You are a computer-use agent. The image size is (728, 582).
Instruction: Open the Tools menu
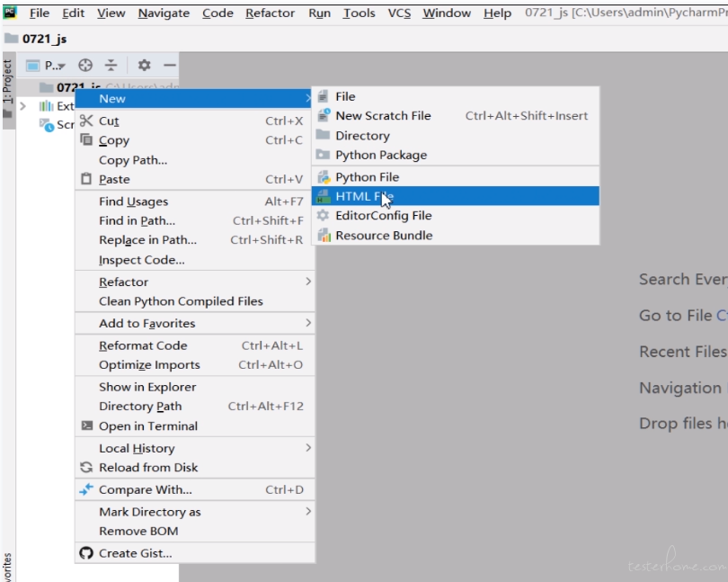(360, 13)
